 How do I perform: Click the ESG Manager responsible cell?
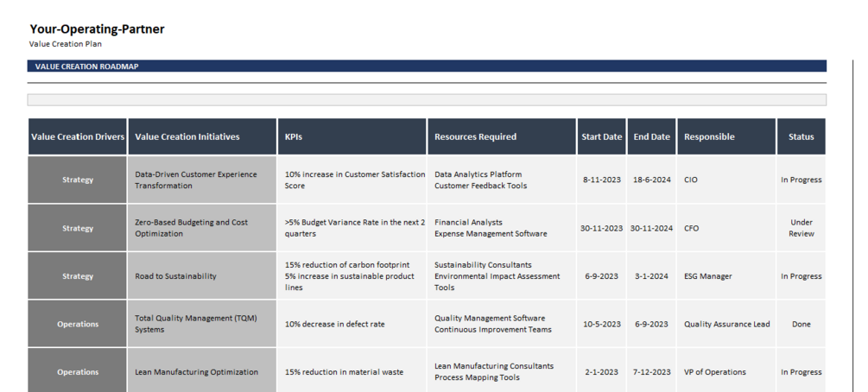pos(726,275)
